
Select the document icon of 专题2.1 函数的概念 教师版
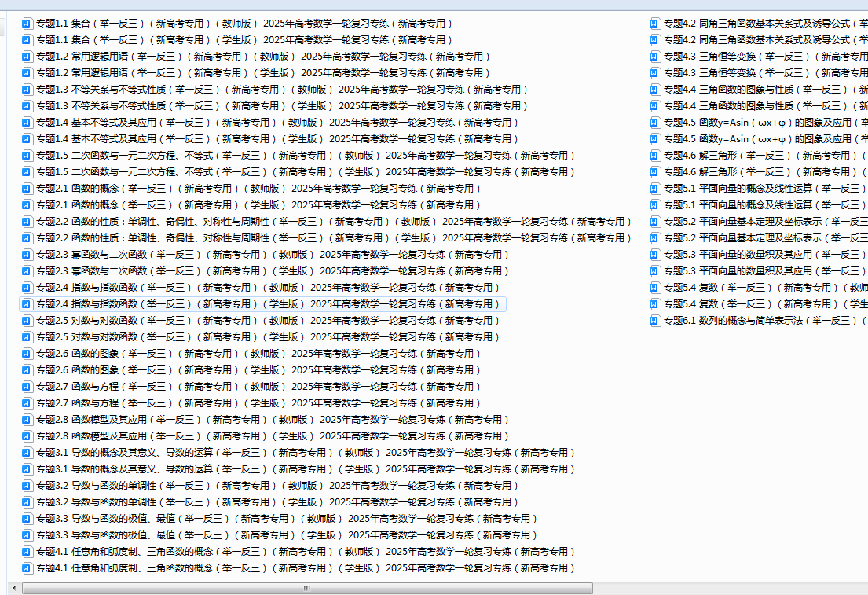pyautogui.click(x=27, y=189)
